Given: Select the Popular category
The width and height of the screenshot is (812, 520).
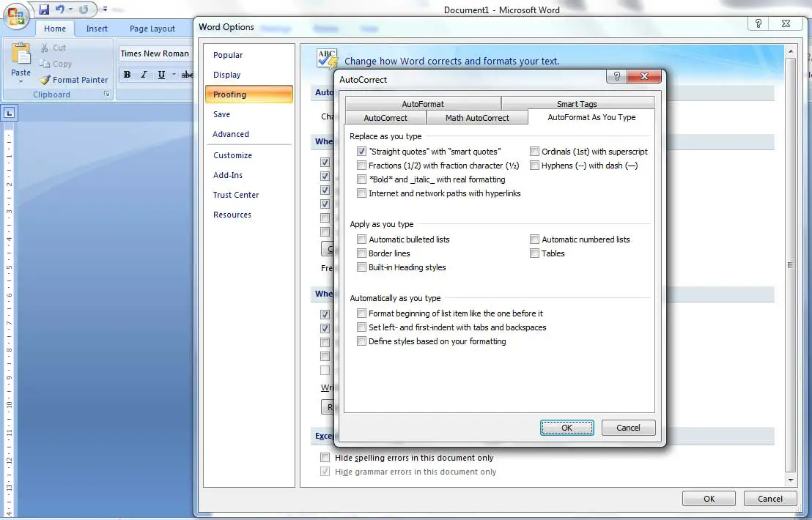Looking at the screenshot, I should 249,55.
